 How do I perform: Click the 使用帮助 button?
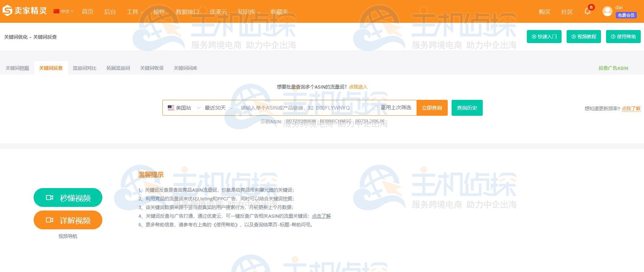[x=623, y=37]
